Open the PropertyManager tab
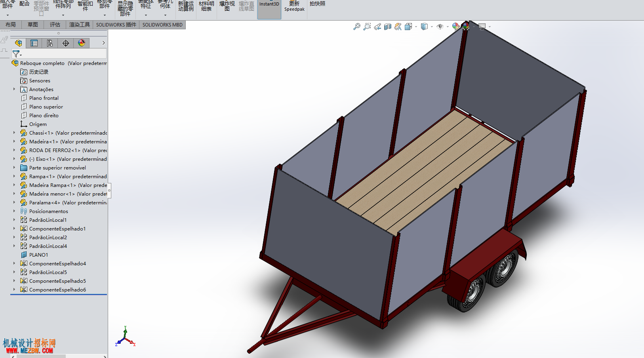 click(x=34, y=43)
